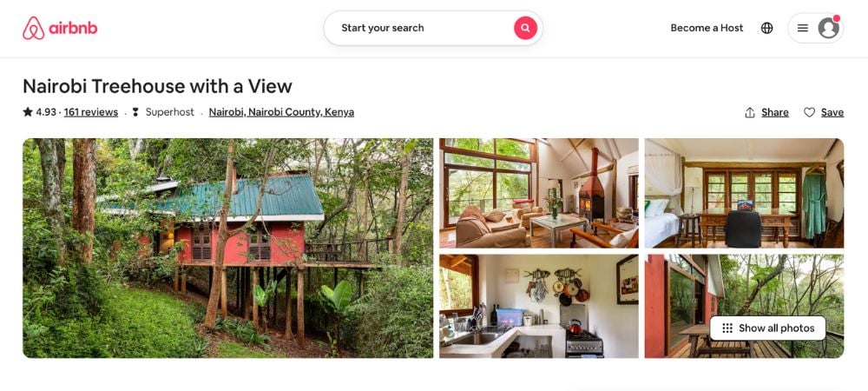Open the treehouse exterior main photo
This screenshot has height=391, width=868.
[x=228, y=249]
